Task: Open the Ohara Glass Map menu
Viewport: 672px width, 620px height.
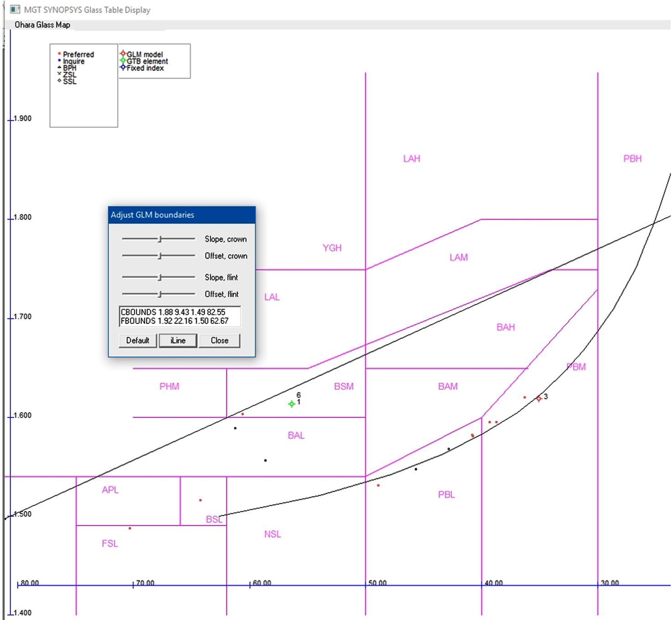Action: (x=42, y=25)
